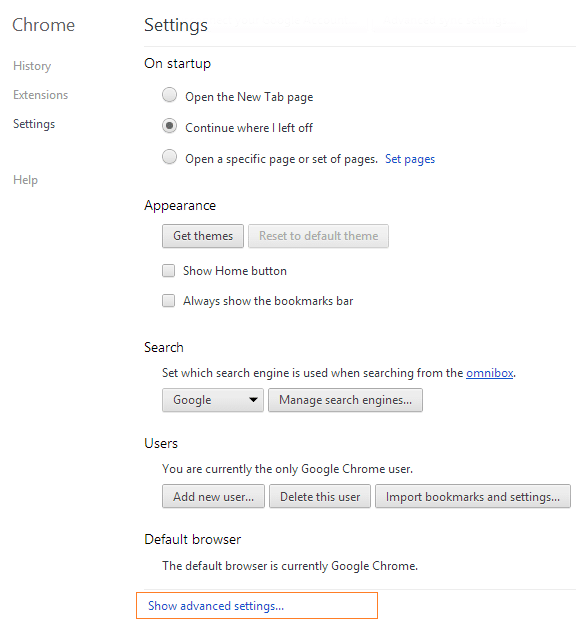
Task: Click the 'Chrome' title in the sidebar
Action: point(44,25)
